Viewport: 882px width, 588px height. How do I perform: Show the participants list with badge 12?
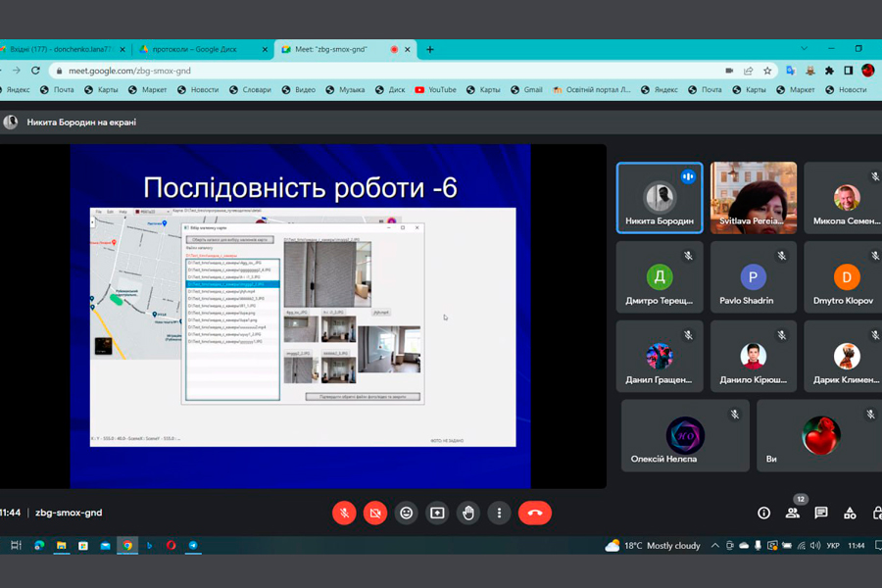coord(792,513)
